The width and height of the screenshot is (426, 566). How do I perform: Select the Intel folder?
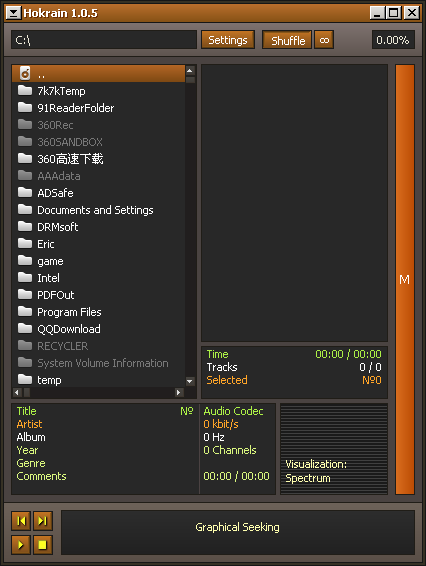pos(98,278)
